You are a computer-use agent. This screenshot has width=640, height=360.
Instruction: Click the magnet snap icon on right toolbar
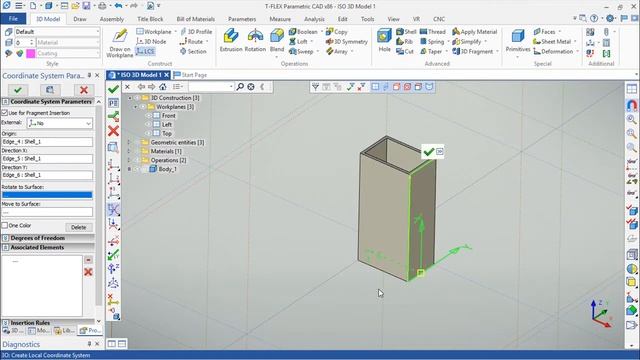click(x=631, y=105)
